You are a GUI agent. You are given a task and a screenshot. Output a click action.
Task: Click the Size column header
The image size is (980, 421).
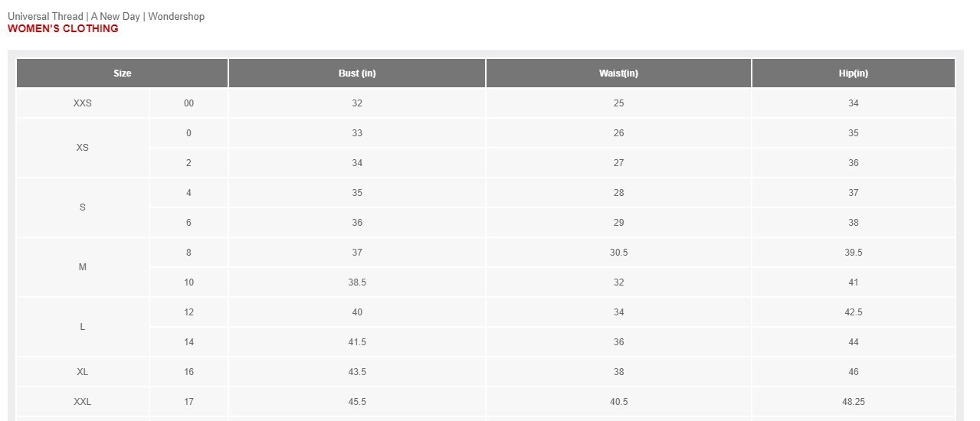coord(122,73)
